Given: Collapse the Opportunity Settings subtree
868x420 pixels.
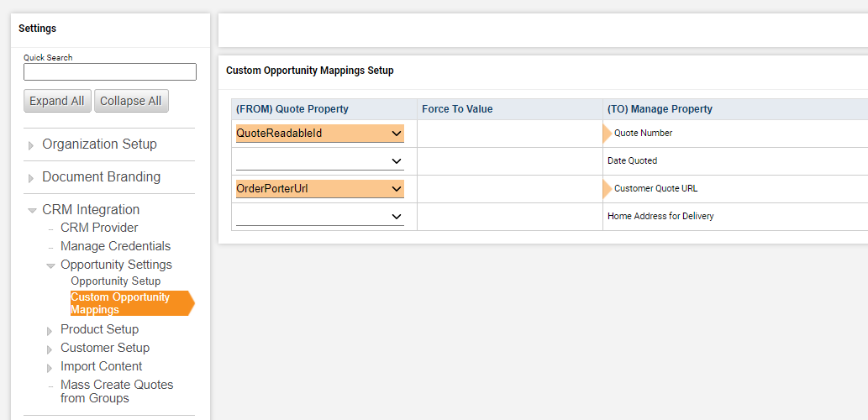Looking at the screenshot, I should (50, 265).
